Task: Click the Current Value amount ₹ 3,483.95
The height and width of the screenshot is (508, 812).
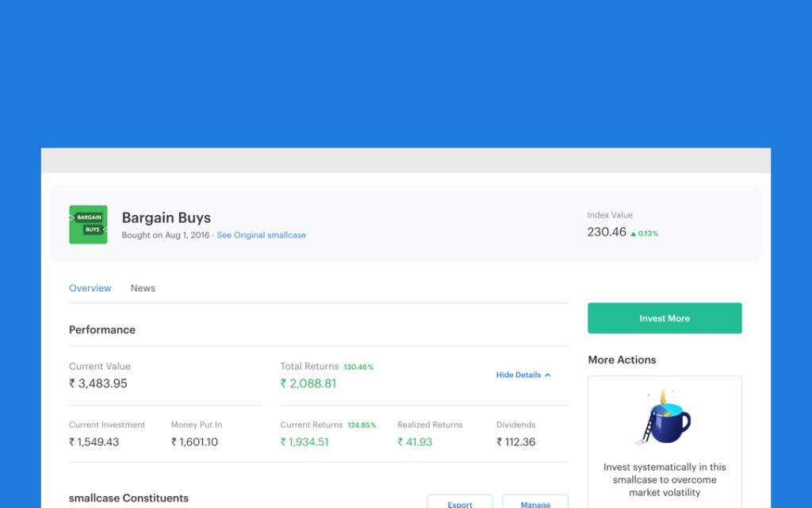Action: click(x=98, y=383)
